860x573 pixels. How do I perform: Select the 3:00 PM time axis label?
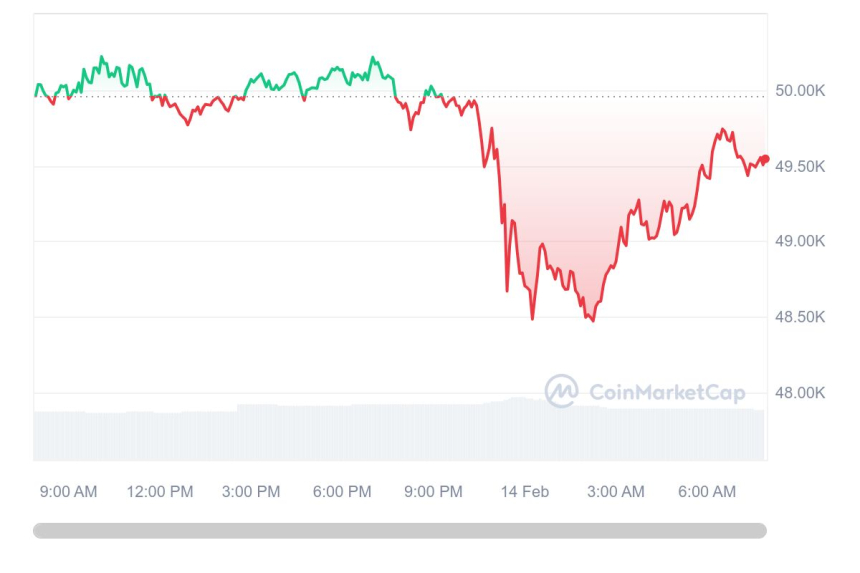(x=251, y=491)
